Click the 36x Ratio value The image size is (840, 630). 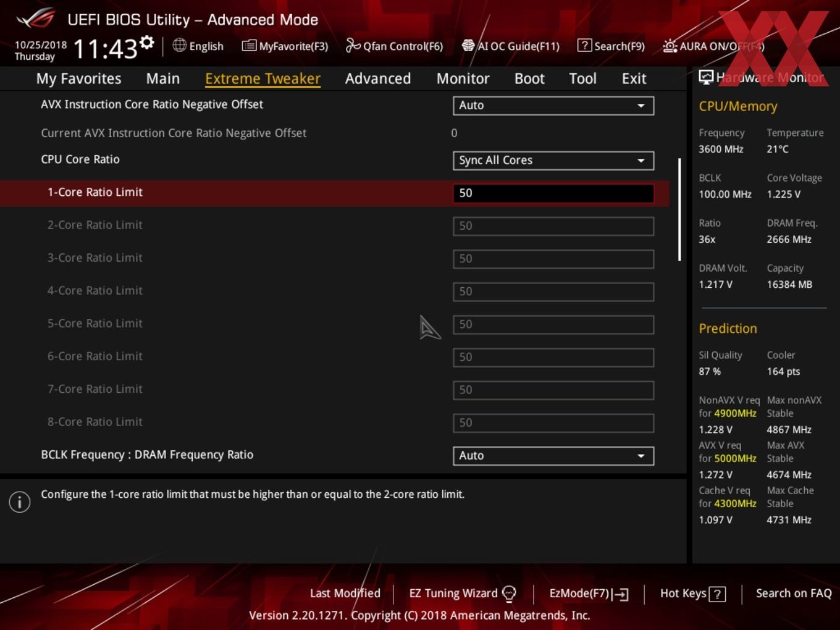(707, 239)
